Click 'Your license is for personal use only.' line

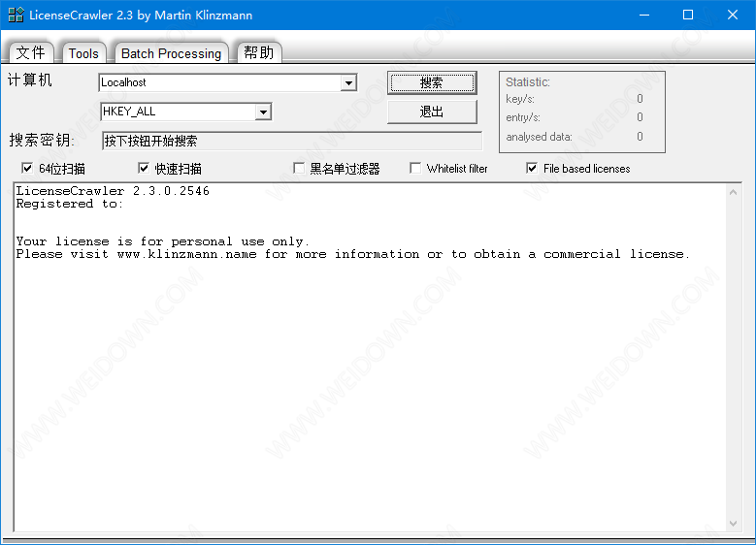[x=162, y=240]
